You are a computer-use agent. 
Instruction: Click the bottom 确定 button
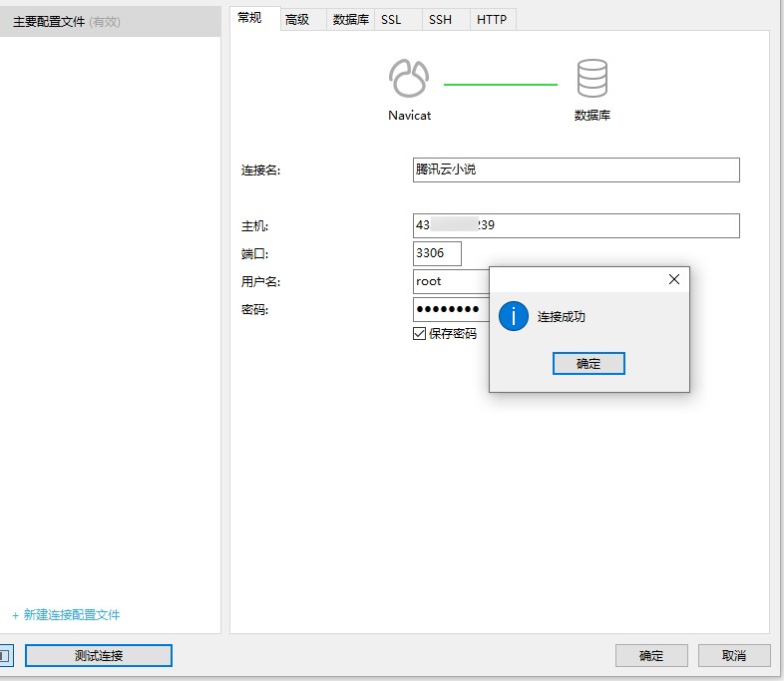651,655
